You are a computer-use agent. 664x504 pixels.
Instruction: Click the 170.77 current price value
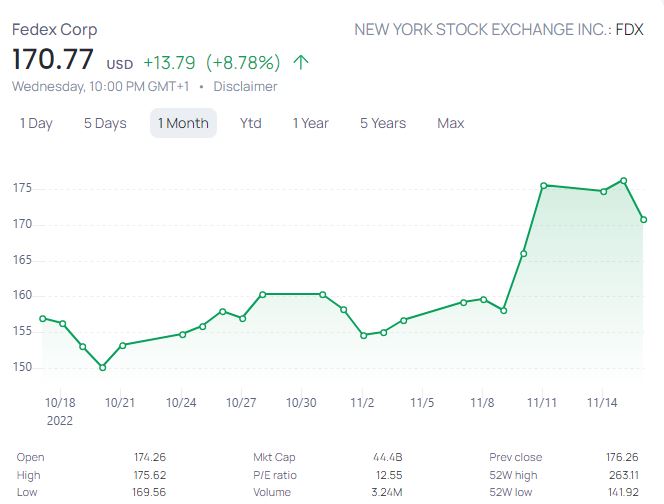click(x=55, y=60)
